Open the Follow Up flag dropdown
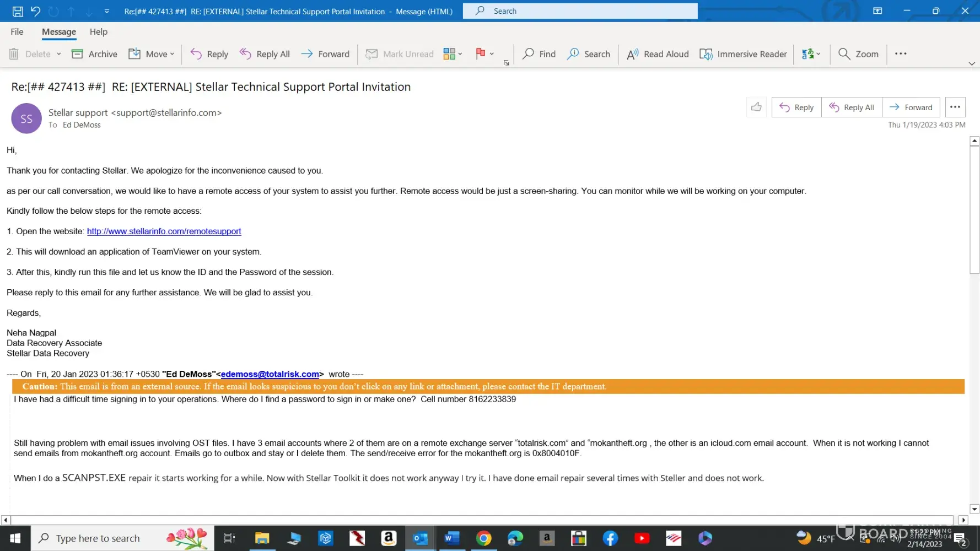 point(492,54)
